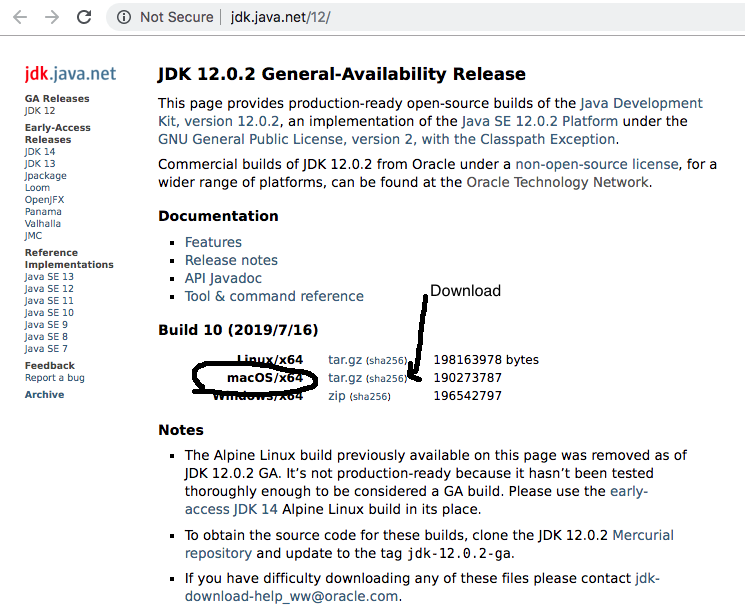Click the Notes heading
Viewport: 745px width, 611px height.
tap(181, 430)
